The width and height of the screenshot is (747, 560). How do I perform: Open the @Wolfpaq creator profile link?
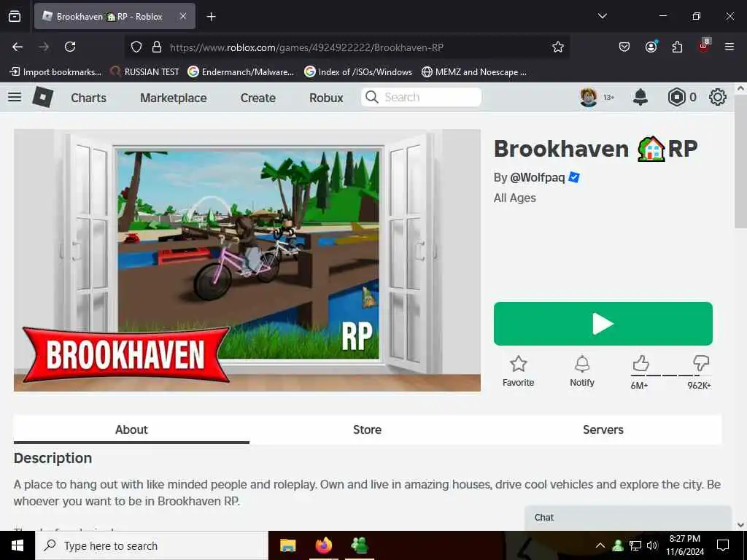point(538,178)
